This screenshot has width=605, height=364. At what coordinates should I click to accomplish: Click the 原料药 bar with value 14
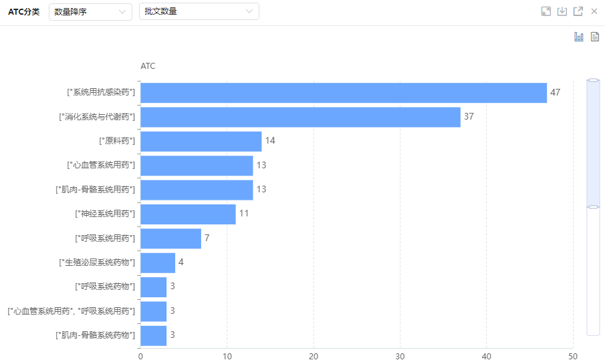[x=201, y=141]
